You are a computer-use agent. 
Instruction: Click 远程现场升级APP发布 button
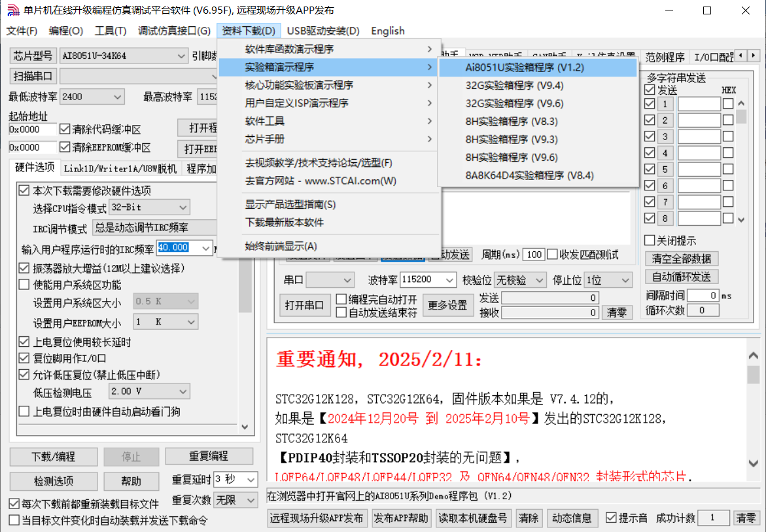(317, 518)
